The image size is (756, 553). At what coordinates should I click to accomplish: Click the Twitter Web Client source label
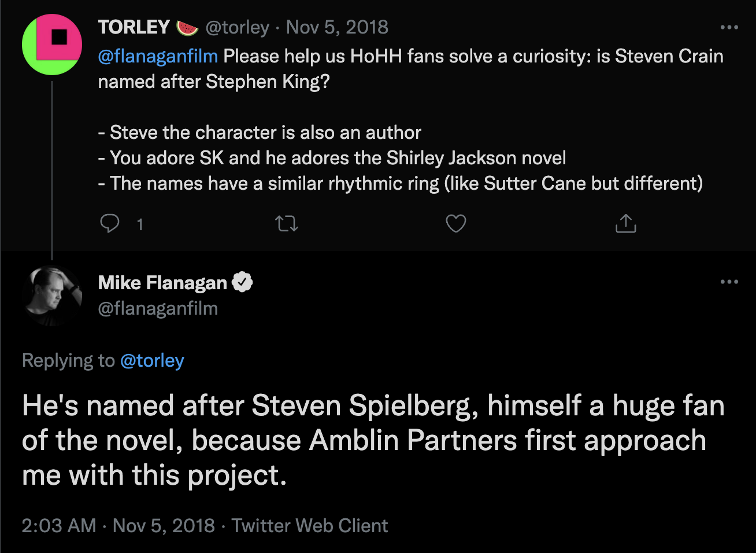coord(310,525)
